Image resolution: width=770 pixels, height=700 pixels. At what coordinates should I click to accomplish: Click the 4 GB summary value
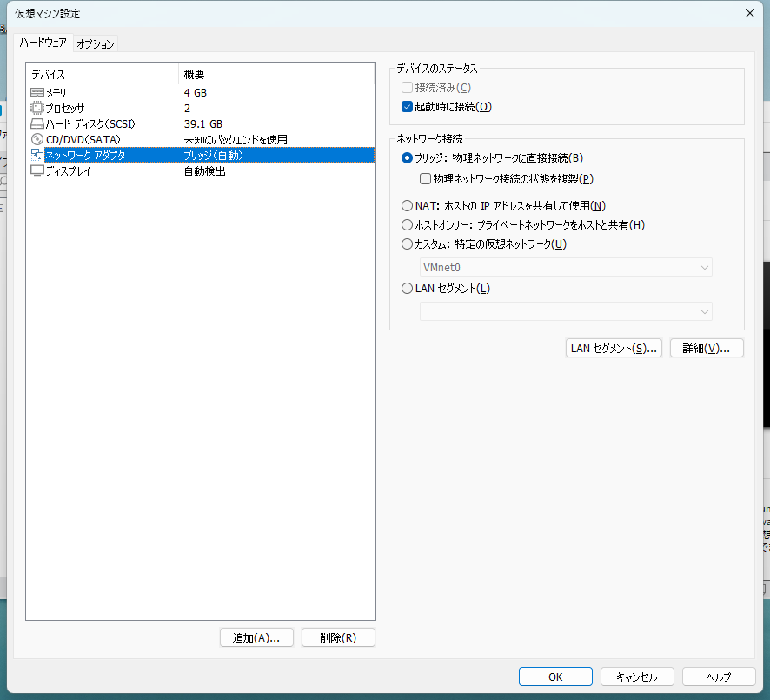tap(195, 92)
